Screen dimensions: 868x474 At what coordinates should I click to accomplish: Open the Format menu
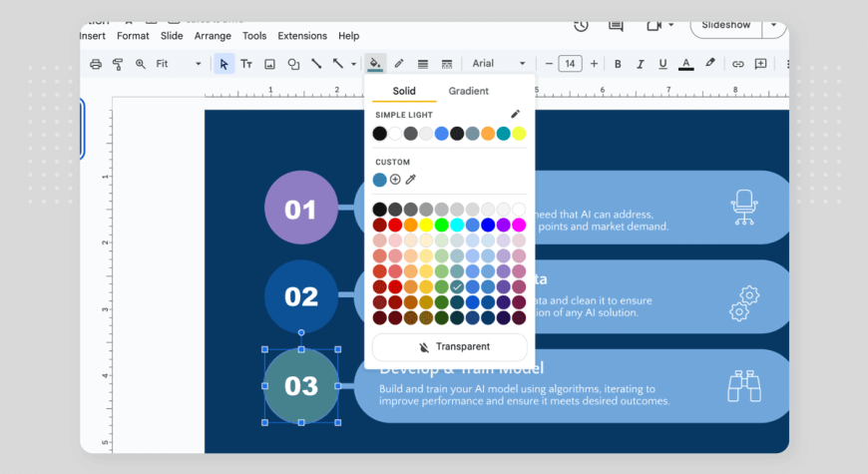[133, 36]
